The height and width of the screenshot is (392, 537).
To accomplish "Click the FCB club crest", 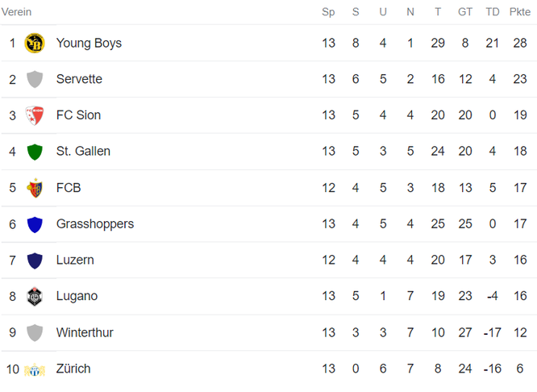I will point(35,188).
